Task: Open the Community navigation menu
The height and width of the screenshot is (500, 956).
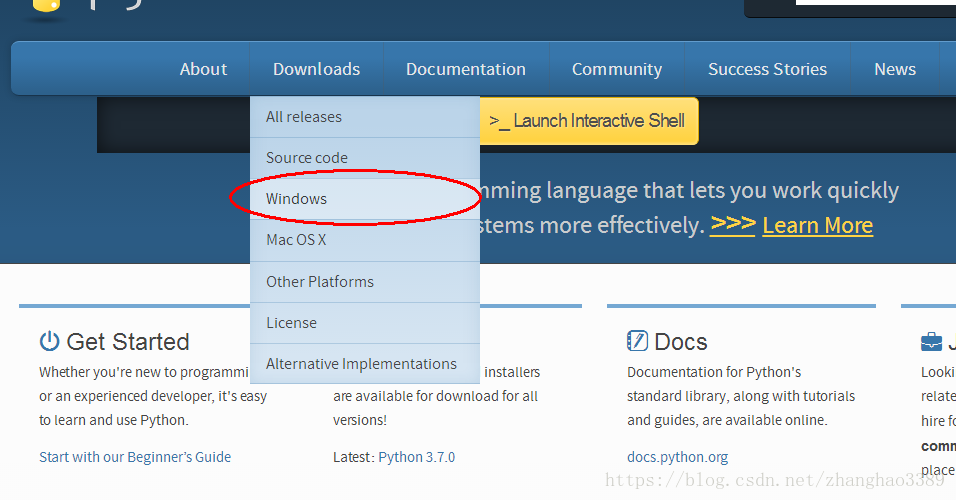Action: pos(616,69)
